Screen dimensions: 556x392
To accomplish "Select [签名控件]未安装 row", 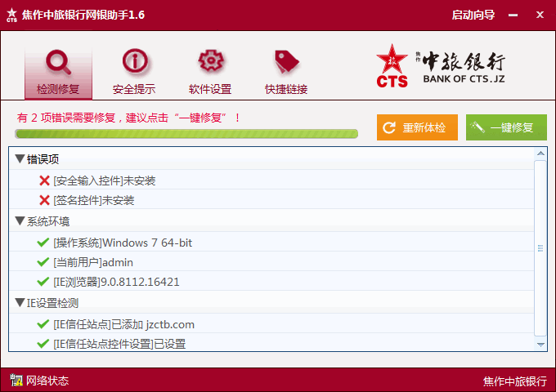I will (271, 200).
